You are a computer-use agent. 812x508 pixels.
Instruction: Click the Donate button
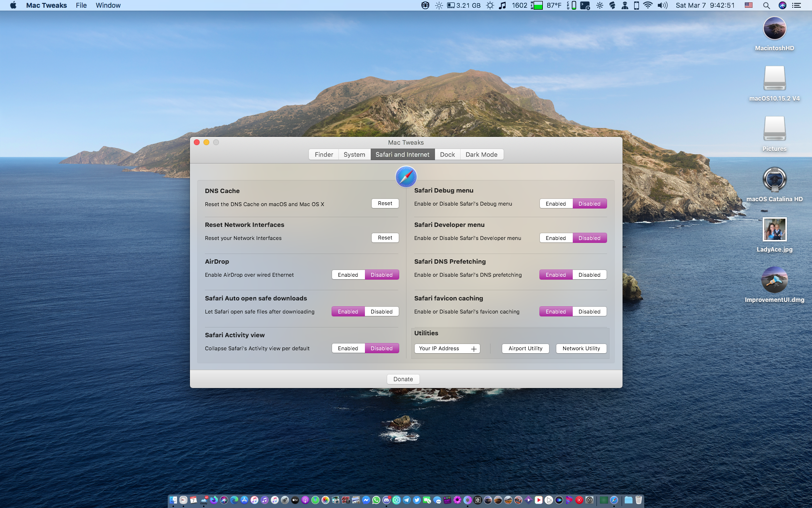coord(403,379)
